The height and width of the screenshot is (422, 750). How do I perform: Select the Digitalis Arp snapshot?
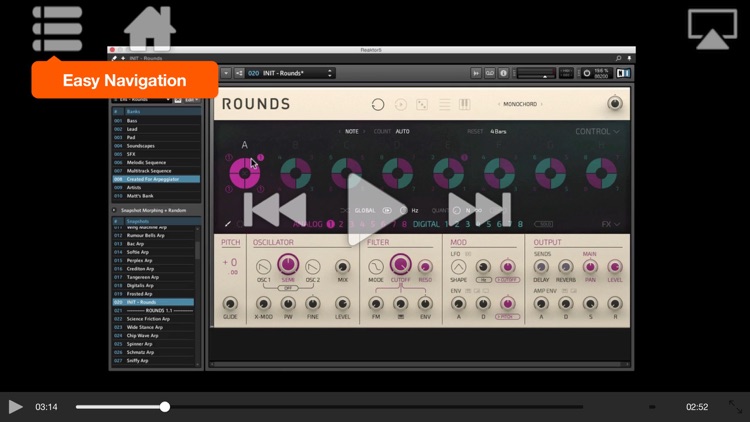[x=153, y=286]
